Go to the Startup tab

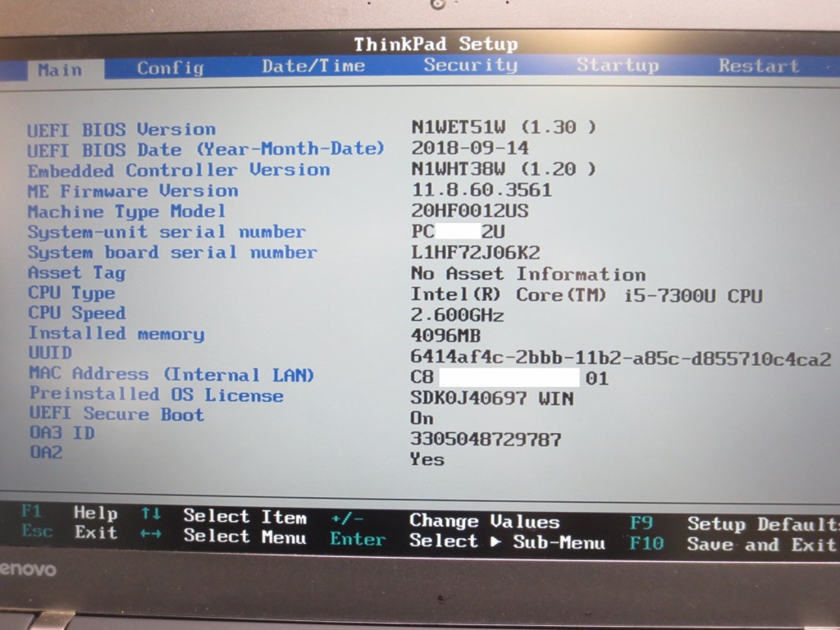[x=617, y=65]
